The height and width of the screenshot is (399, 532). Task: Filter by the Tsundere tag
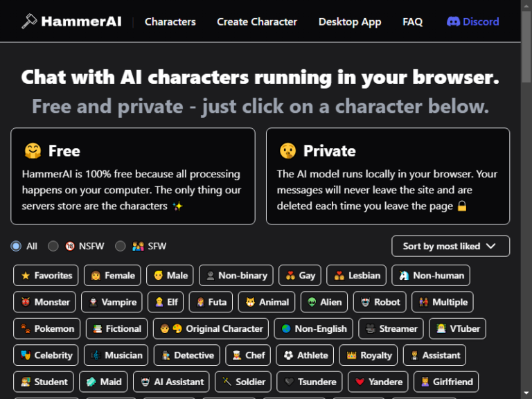coord(310,382)
